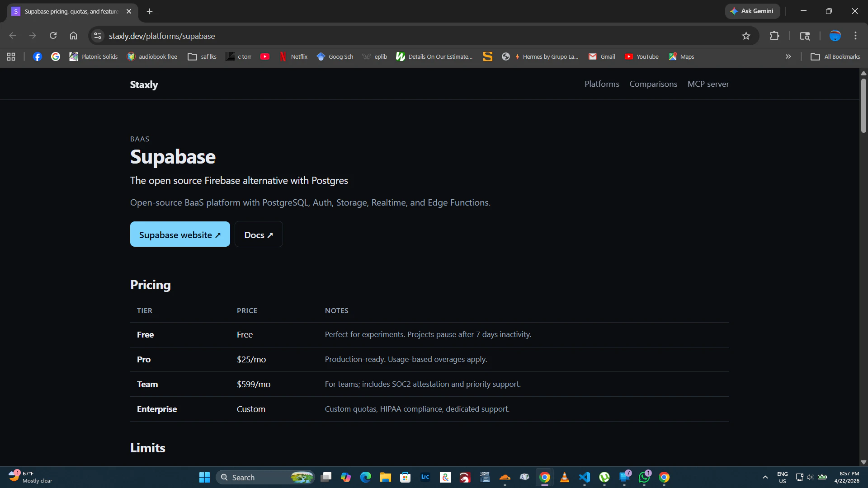Select the $599/mo price cell

(254, 385)
